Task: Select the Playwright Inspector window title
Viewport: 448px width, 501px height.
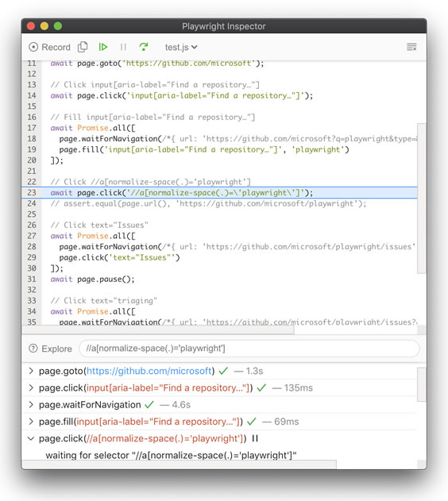Action: point(224,26)
